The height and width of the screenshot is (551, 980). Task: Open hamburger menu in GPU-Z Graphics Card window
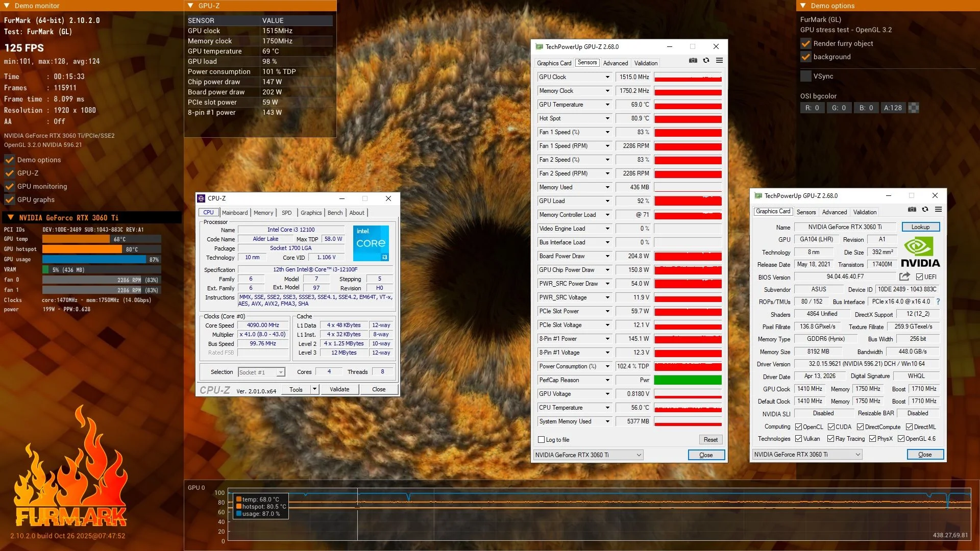938,209
